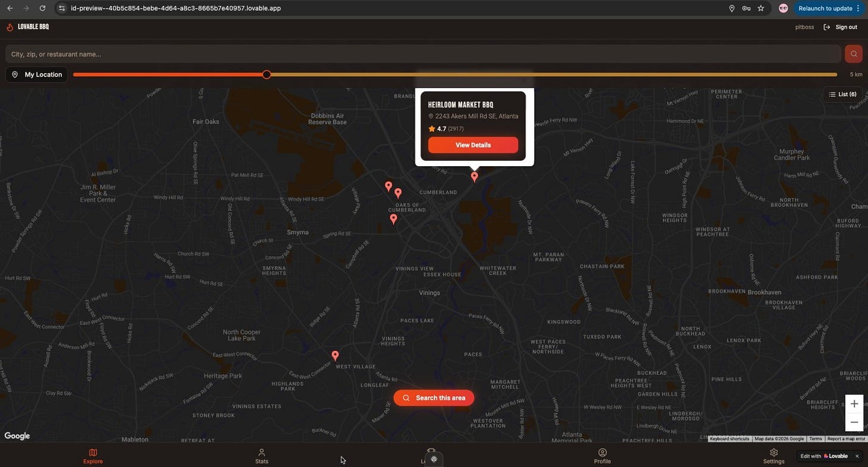Select the map pin near West Village
This screenshot has height=467, width=868.
(335, 356)
